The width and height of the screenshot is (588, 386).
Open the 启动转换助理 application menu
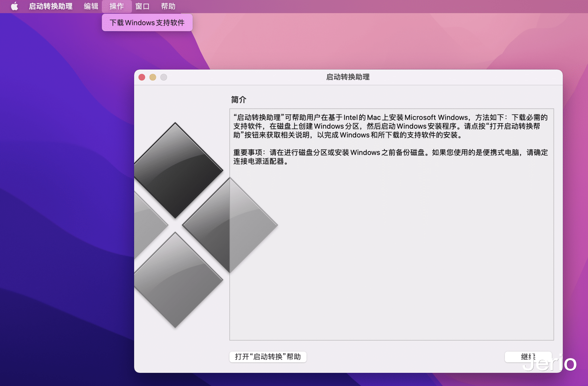51,6
